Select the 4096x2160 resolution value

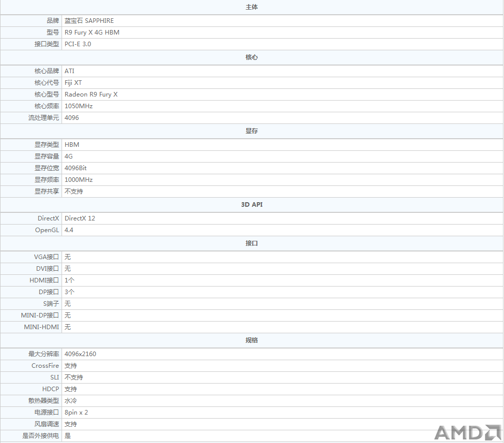80,354
